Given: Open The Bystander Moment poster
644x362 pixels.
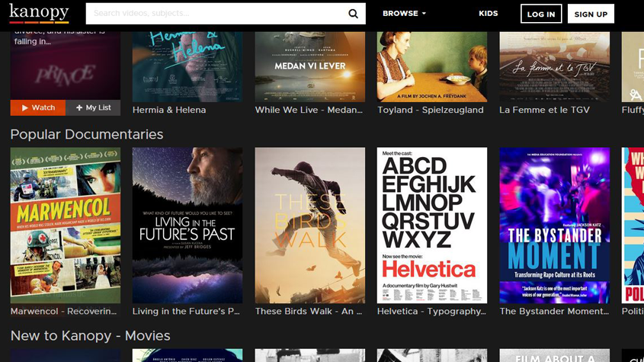Looking at the screenshot, I should (555, 225).
